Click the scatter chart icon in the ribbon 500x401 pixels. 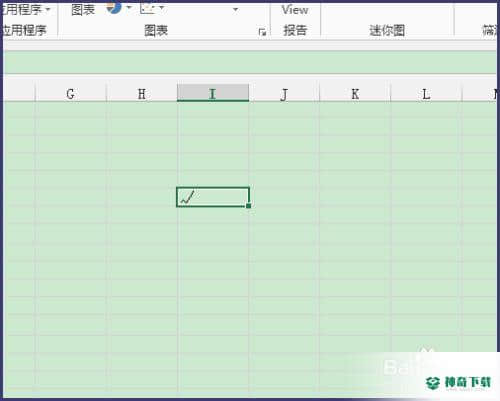pyautogui.click(x=147, y=8)
